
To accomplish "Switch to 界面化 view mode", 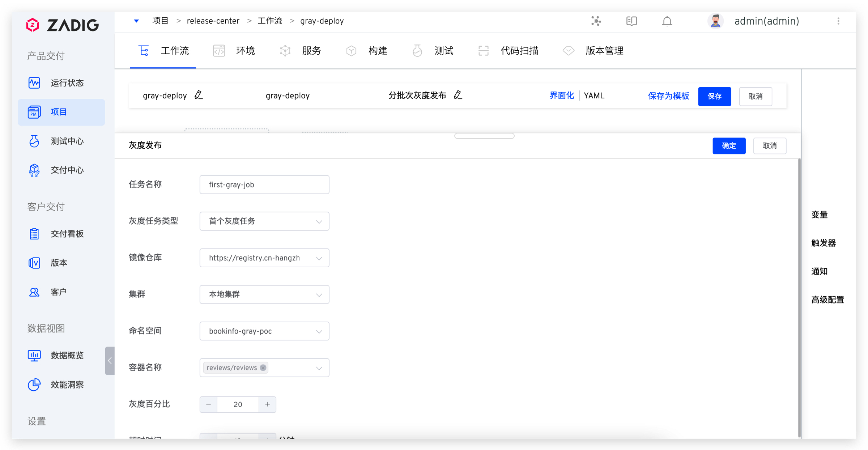I will (561, 96).
